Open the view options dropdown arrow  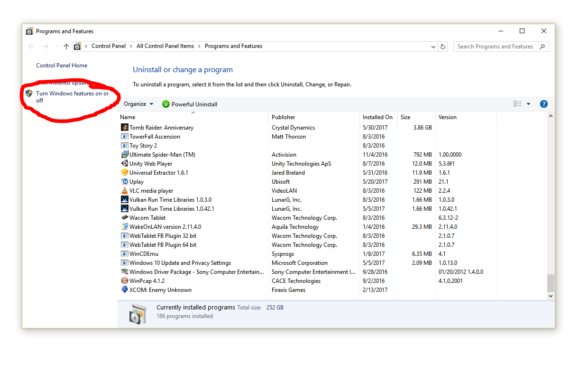point(528,104)
